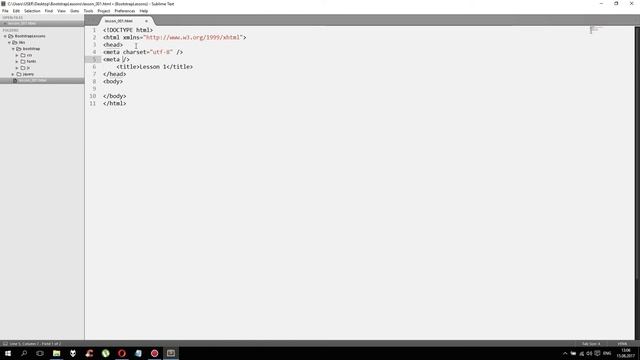Screen dimensions: 640x360
Task: Open the Tab Size setting in status bar
Action: (x=591, y=344)
